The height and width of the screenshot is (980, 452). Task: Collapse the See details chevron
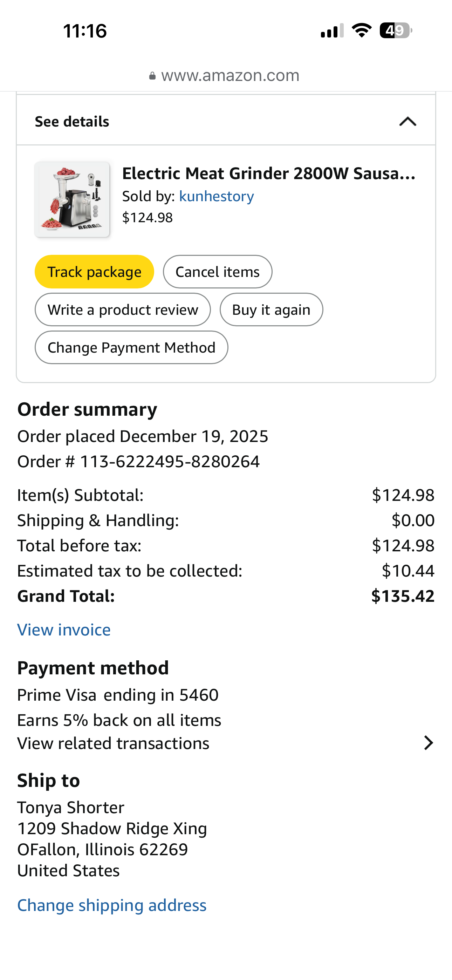(408, 122)
